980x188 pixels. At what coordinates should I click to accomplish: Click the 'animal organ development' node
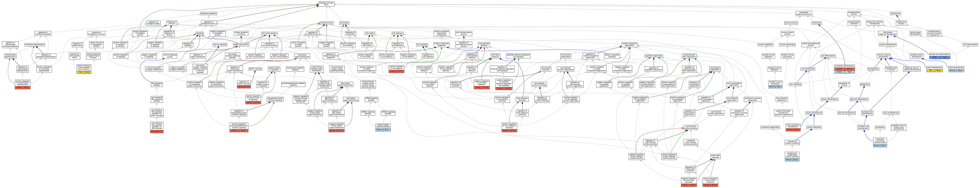(x=915, y=33)
